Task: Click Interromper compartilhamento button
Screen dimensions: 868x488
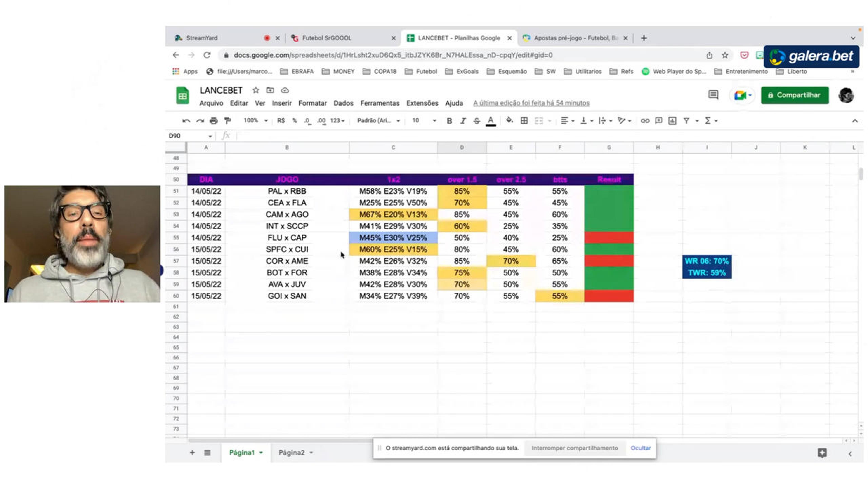Action: tap(575, 448)
